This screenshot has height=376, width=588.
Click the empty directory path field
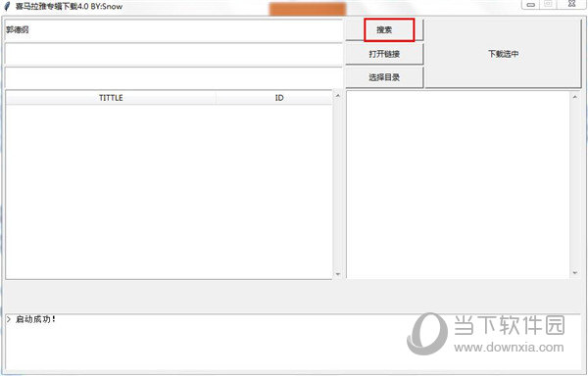point(173,78)
